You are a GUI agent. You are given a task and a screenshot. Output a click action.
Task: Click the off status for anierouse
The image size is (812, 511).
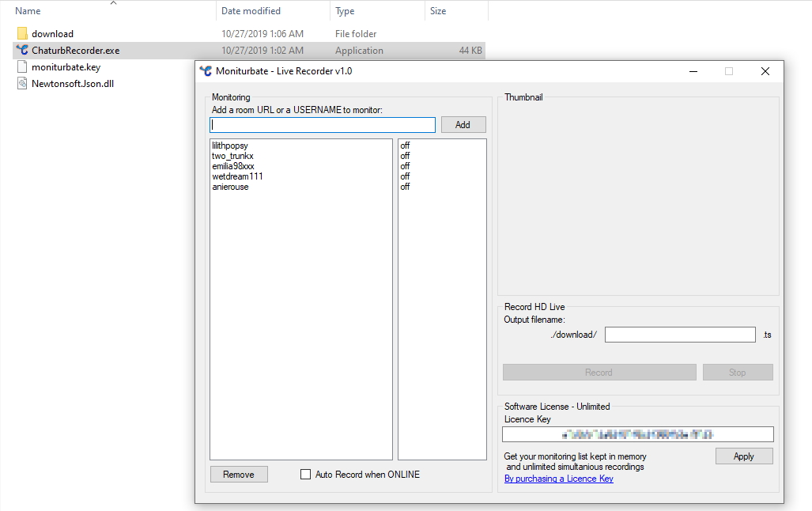tap(405, 187)
